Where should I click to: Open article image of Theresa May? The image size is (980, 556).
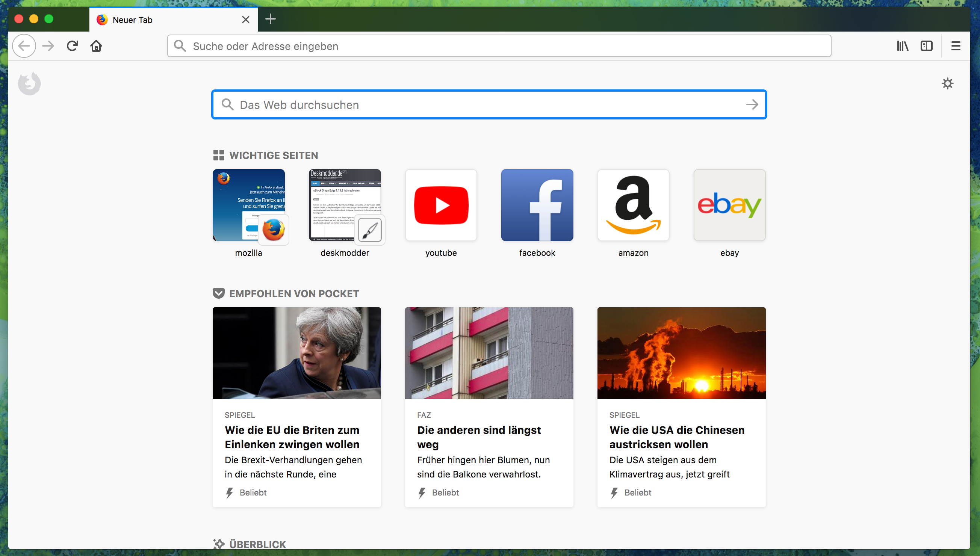297,353
